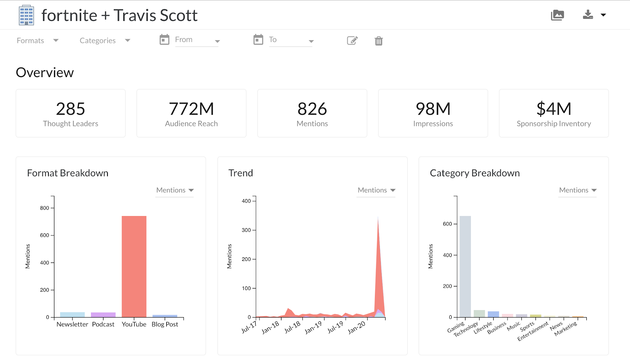Viewport: 630px width, 364px height.
Task: Select the 772M Audience Reach card
Action: click(191, 113)
